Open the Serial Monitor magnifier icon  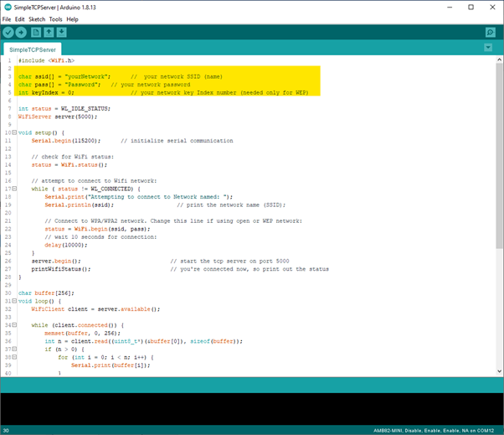[x=491, y=32]
